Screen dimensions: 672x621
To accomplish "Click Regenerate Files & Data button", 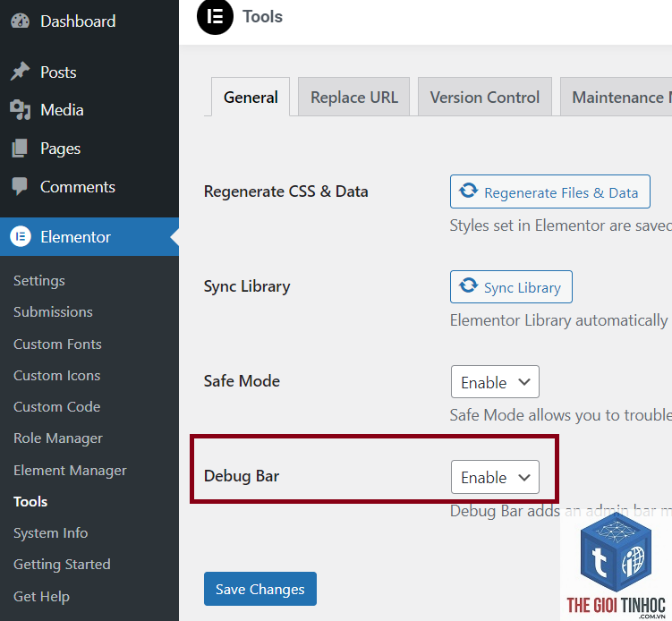I will click(x=549, y=191).
